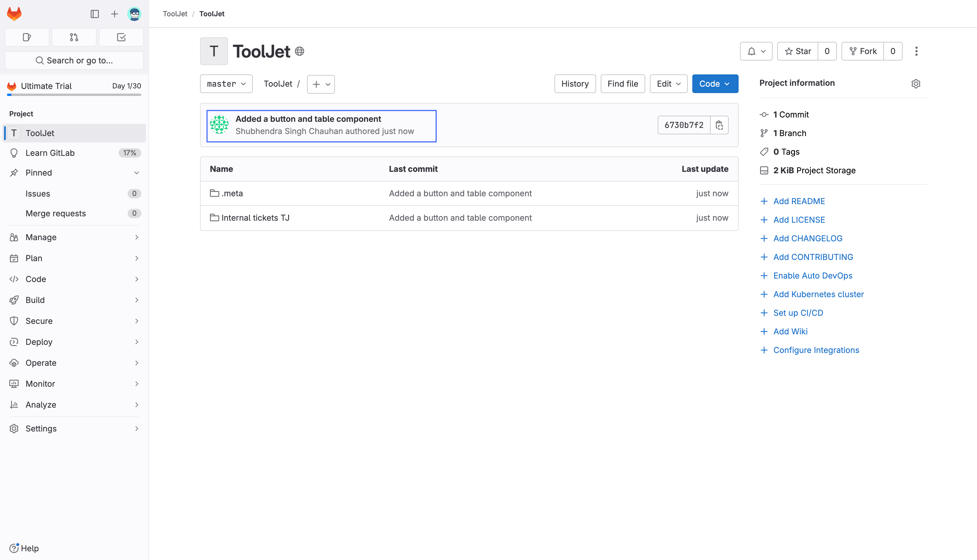
Task: Open assigned issues icon in sidebar
Action: pos(27,37)
